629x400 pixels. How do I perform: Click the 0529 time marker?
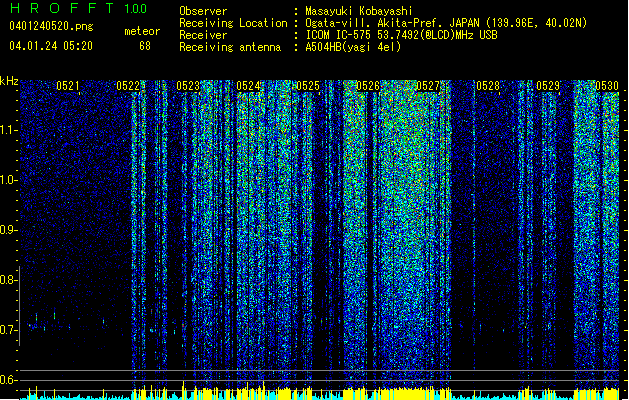click(x=548, y=86)
